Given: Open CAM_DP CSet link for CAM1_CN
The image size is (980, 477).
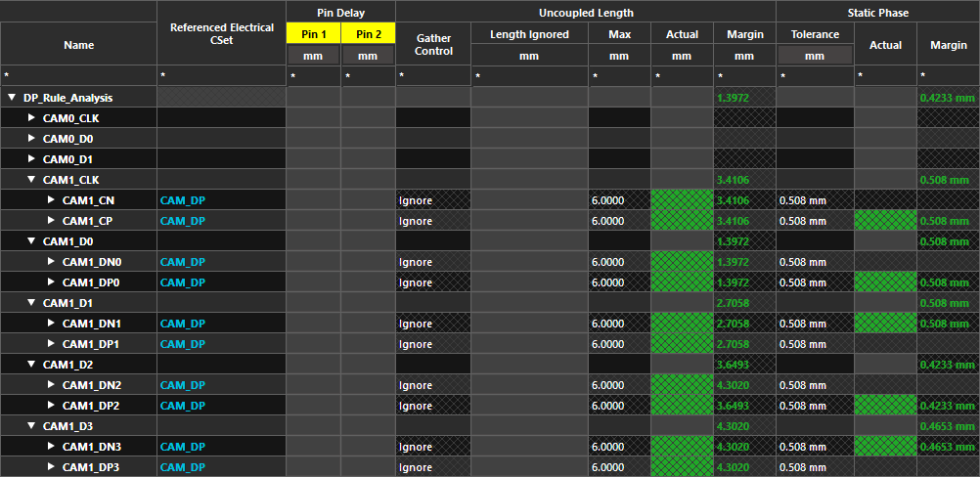Looking at the screenshot, I should (182, 200).
